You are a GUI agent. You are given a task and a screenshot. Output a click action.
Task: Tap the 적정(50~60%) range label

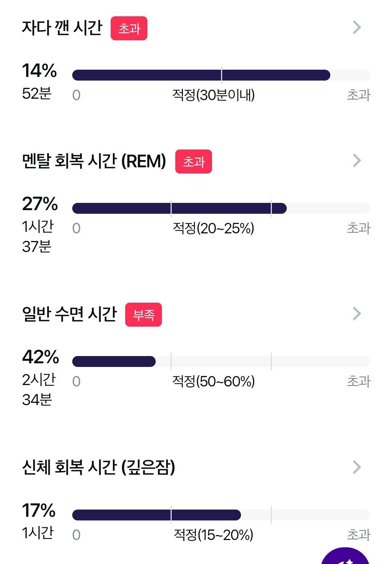(x=213, y=381)
